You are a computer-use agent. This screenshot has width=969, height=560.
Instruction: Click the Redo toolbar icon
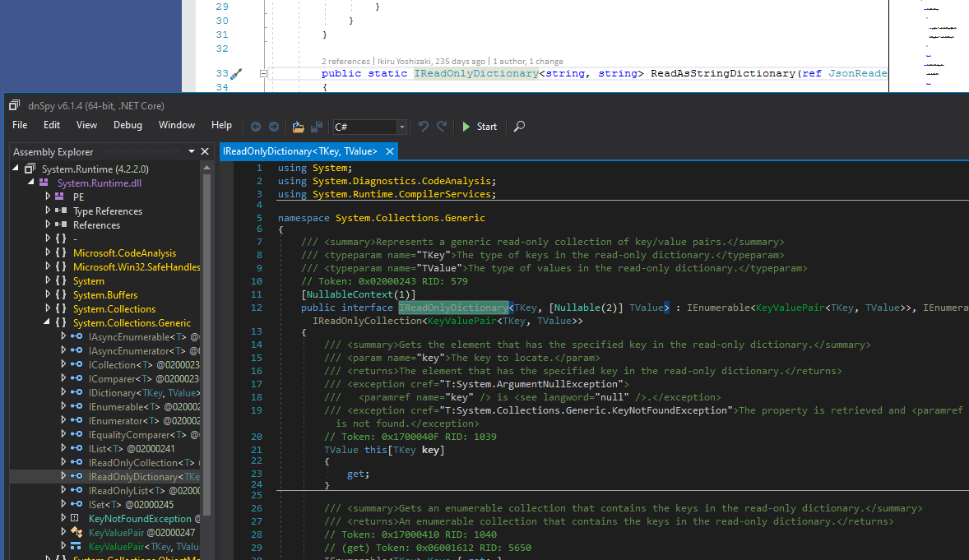(441, 127)
